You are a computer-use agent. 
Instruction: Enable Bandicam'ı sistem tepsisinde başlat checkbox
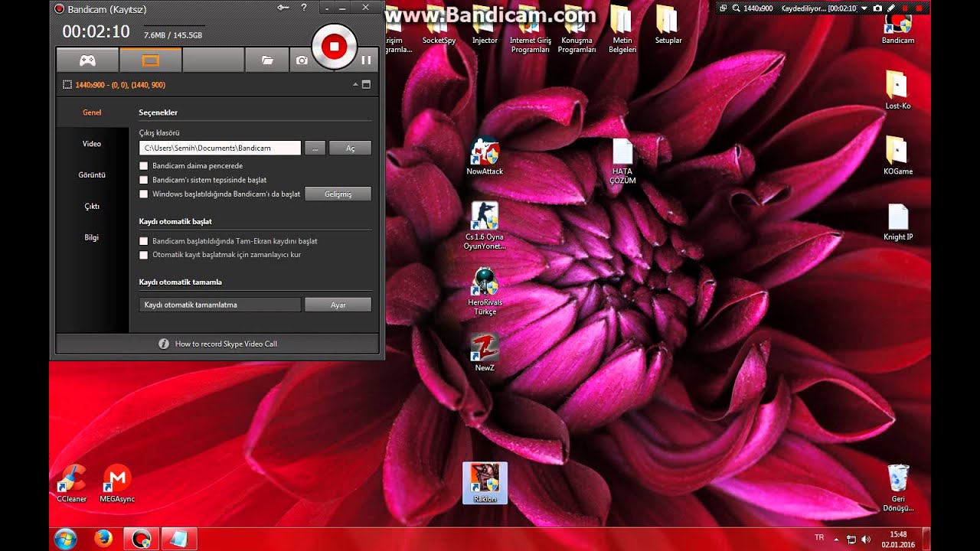point(143,180)
